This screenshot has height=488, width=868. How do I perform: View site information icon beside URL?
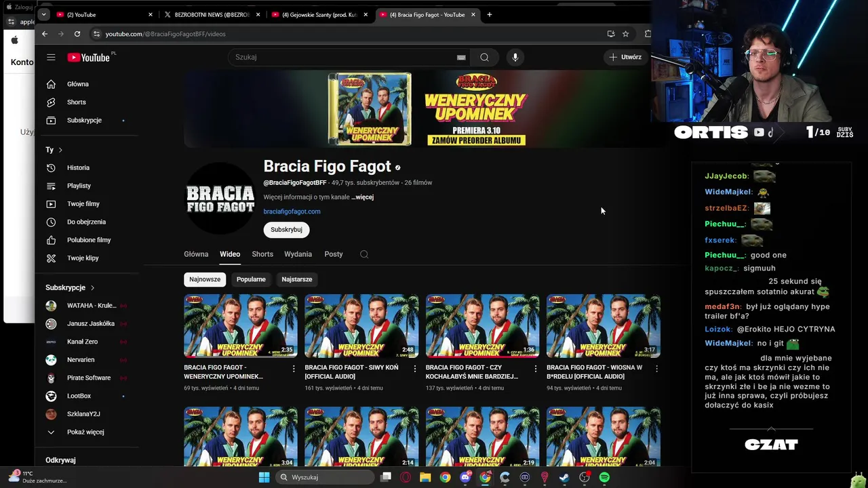(97, 34)
